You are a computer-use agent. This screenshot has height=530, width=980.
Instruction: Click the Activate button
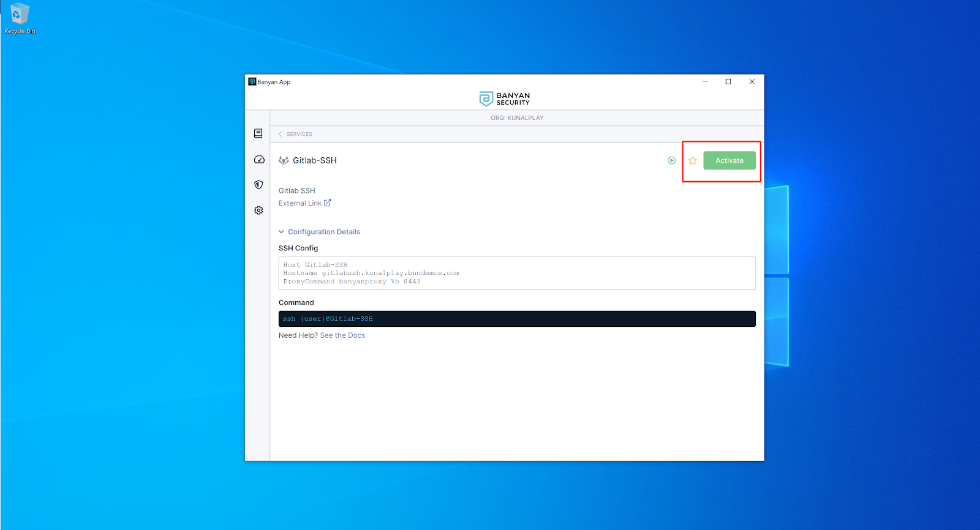click(729, 160)
